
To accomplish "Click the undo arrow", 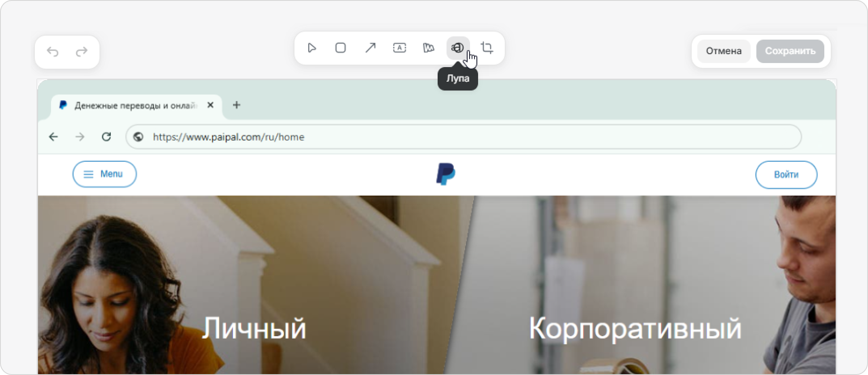I will click(x=53, y=52).
